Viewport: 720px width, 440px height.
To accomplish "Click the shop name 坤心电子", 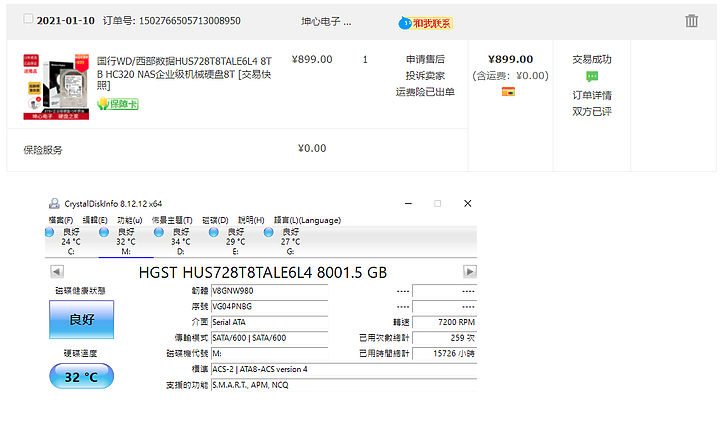I will (326, 22).
